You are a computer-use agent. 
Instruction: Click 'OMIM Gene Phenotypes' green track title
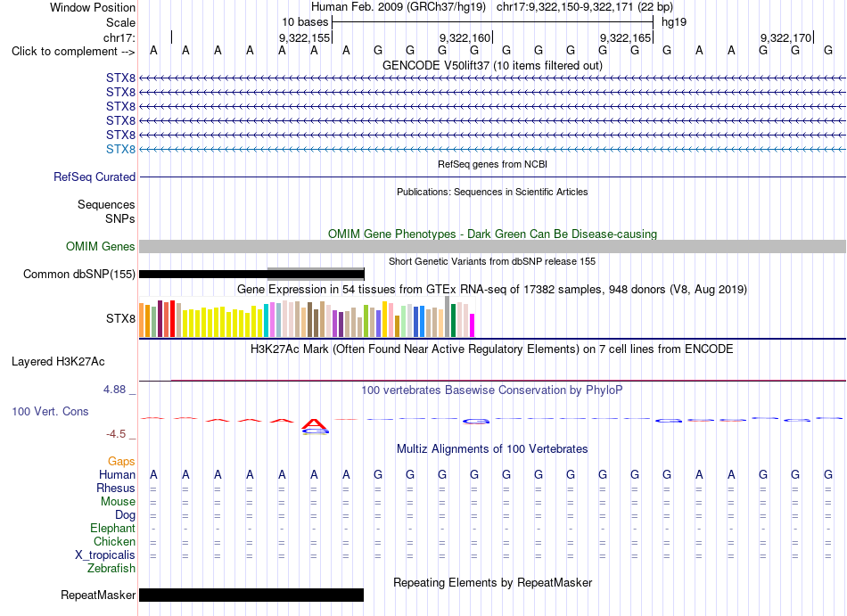click(492, 234)
